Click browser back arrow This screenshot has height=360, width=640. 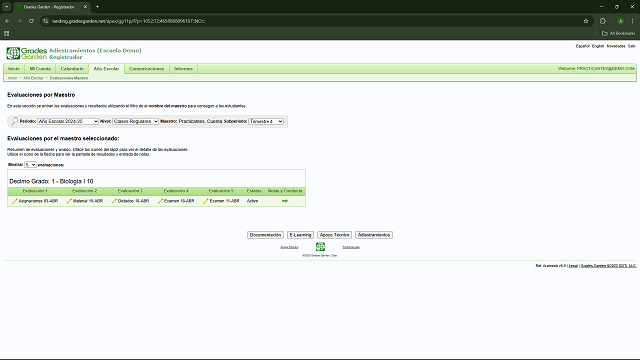(x=7, y=21)
